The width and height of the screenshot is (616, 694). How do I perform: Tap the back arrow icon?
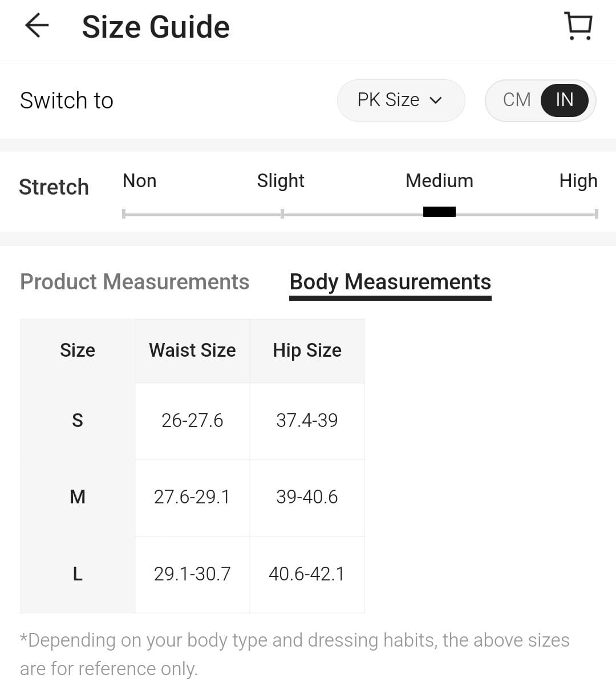37,26
